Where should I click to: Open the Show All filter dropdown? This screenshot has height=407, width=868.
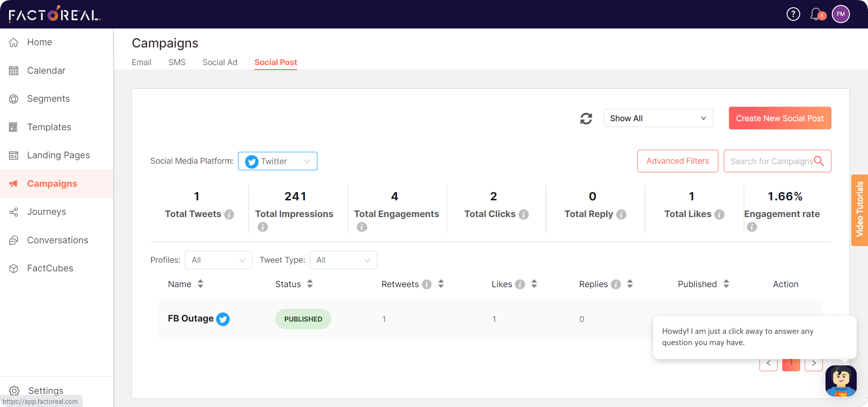click(658, 118)
